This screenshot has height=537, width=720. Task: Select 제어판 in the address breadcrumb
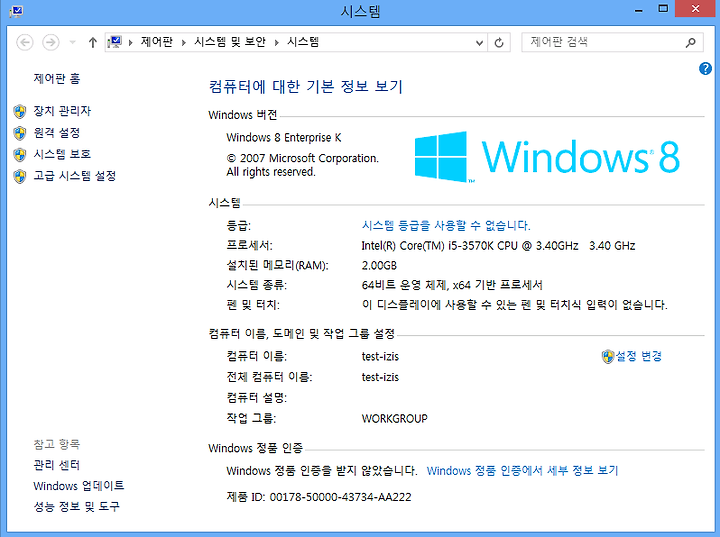(157, 42)
